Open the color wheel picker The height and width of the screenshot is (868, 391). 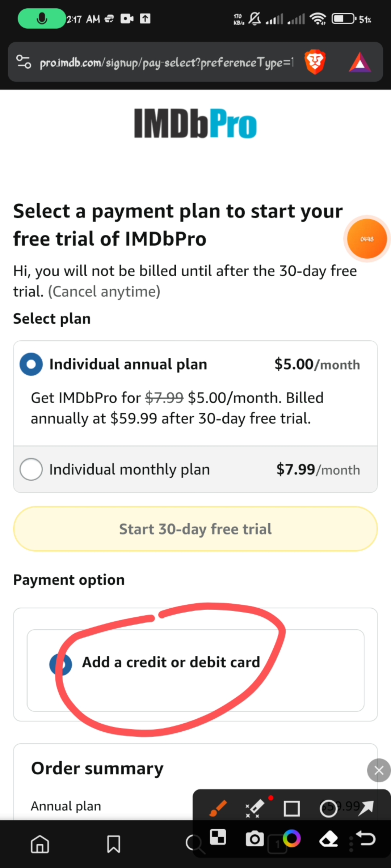click(x=291, y=838)
